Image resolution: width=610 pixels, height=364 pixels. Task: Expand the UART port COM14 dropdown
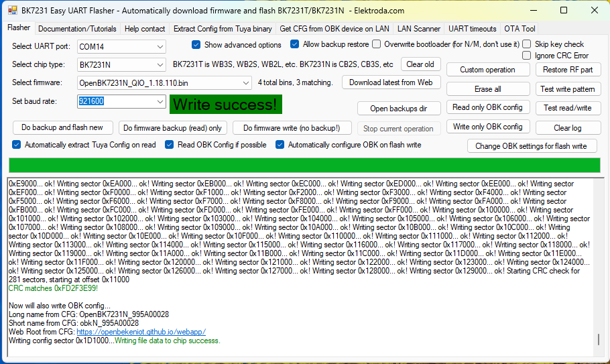pos(160,47)
